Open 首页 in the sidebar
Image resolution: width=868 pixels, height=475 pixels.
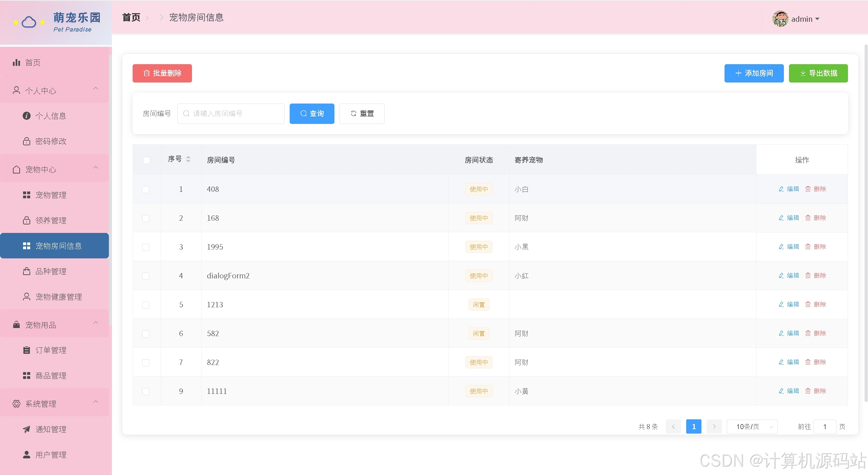click(54, 62)
